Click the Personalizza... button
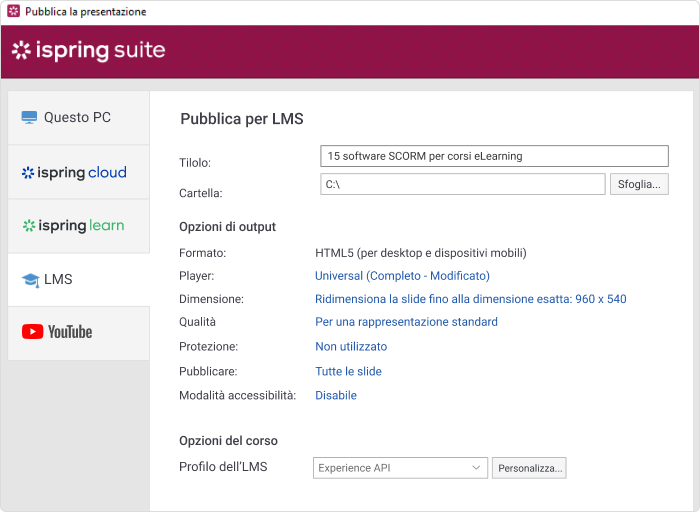700x512 pixels. click(530, 467)
